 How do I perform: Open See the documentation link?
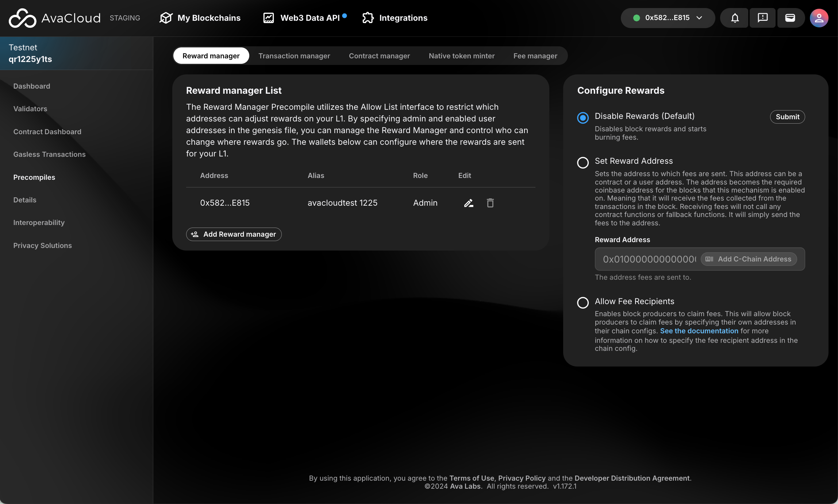coord(699,331)
